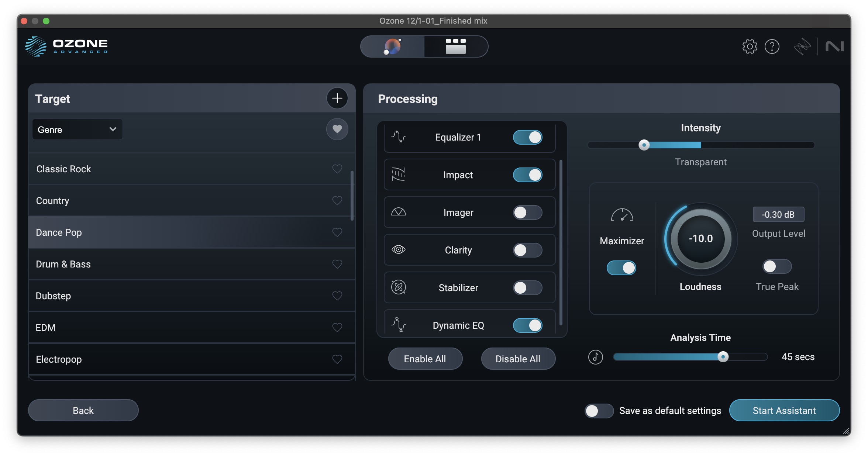The width and height of the screenshot is (868, 456).
Task: Favorite the Drum & Bass genre
Action: pos(337,264)
